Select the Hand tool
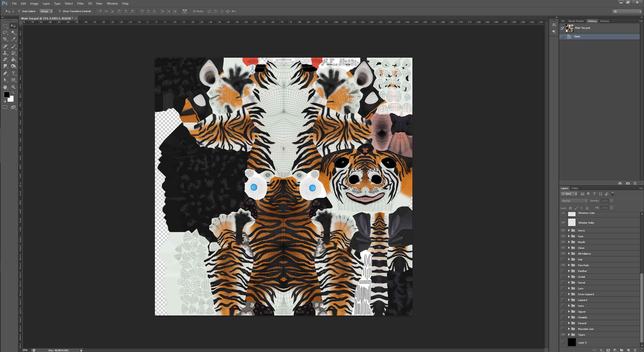The image size is (644, 352). point(5,87)
